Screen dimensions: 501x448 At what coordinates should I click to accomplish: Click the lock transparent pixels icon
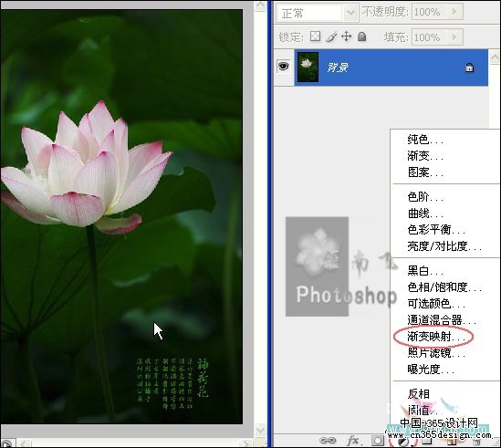315,36
